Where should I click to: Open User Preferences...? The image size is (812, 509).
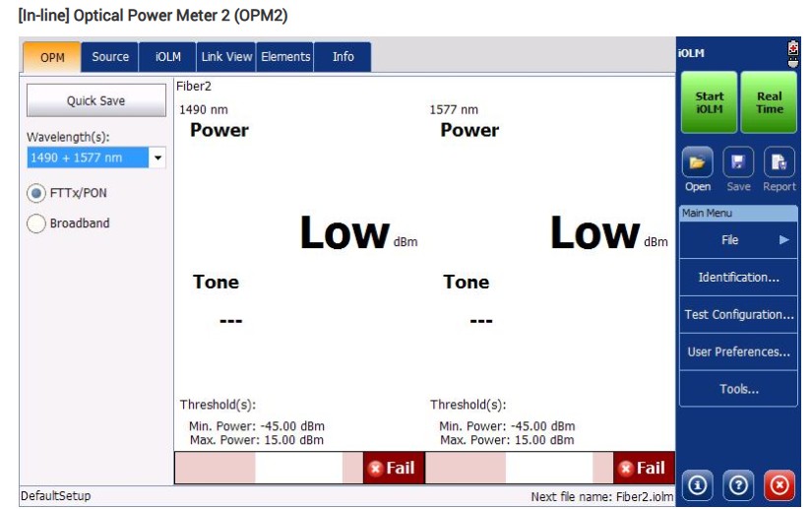[x=738, y=351]
